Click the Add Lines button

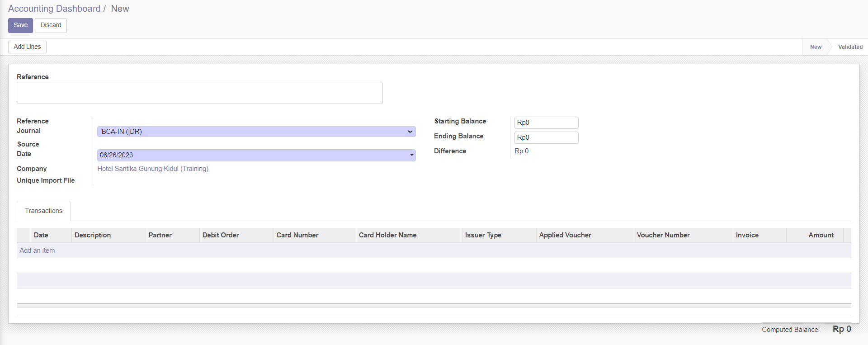(x=27, y=47)
